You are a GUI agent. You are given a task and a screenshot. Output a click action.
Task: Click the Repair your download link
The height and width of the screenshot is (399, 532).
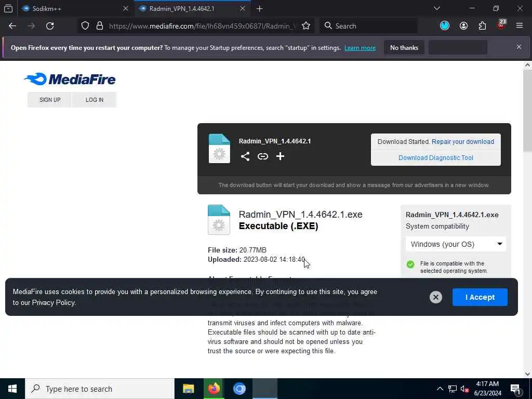click(463, 142)
